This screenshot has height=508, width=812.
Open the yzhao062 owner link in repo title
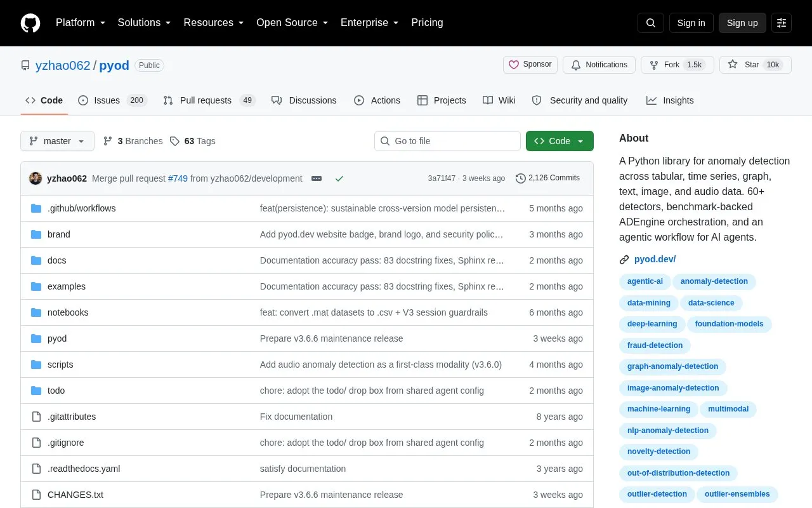63,65
